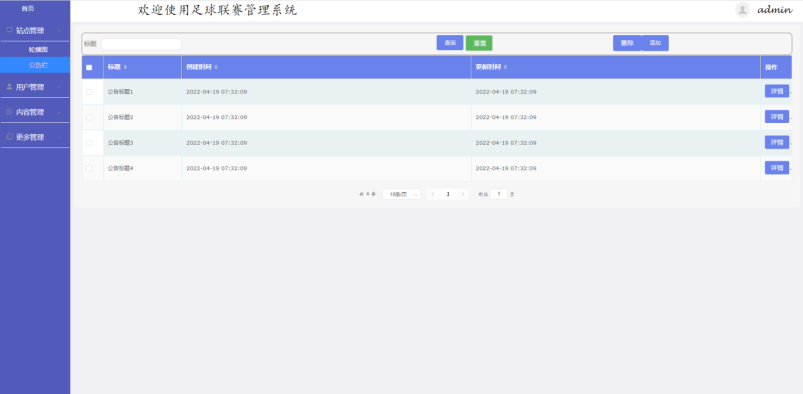Click the 用户管理 person icon
Viewport: 803px width, 394px height.
point(9,87)
